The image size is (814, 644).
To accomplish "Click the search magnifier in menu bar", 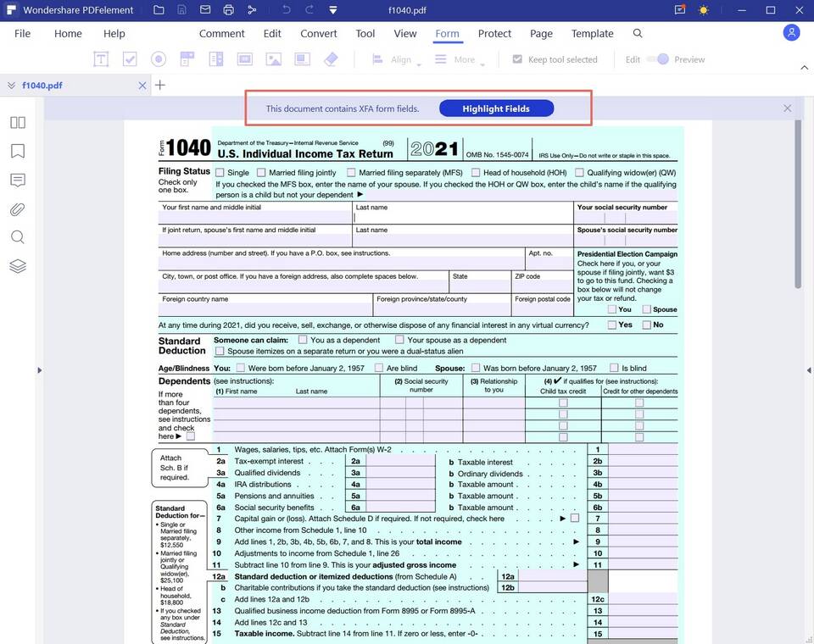I will 638,33.
